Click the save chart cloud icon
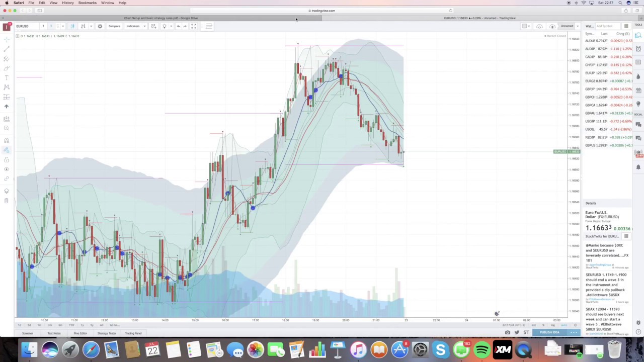The height and width of the screenshot is (362, 644). [552, 26]
